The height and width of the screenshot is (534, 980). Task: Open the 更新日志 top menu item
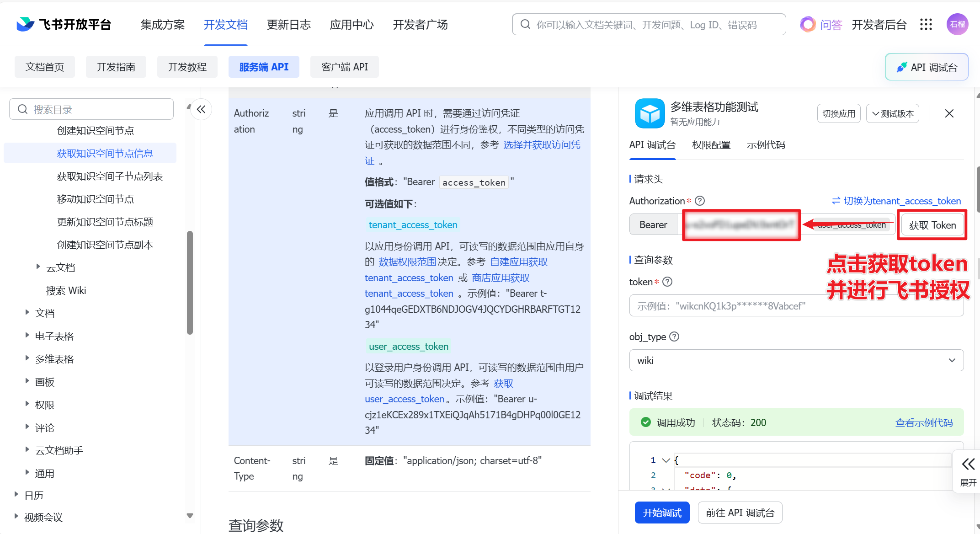(x=288, y=24)
